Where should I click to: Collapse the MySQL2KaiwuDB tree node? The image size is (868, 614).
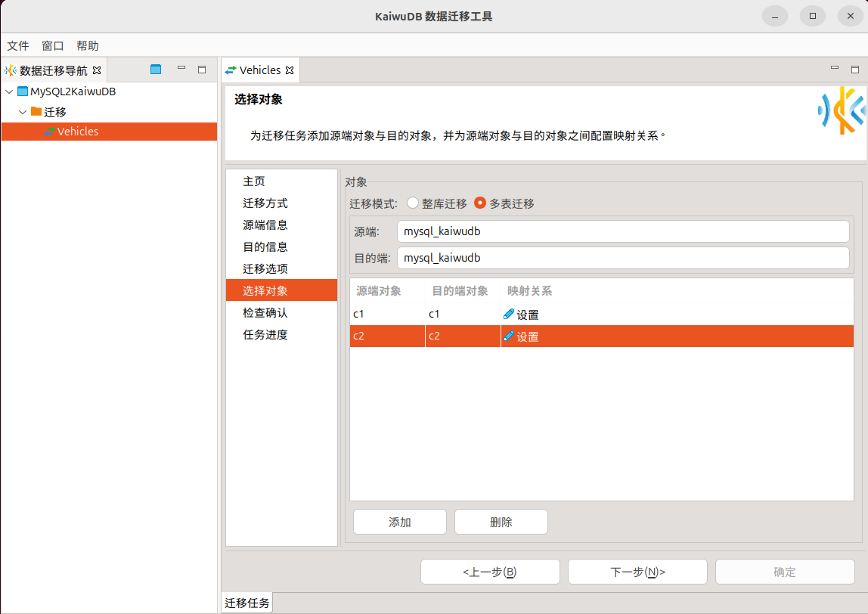[x=9, y=91]
